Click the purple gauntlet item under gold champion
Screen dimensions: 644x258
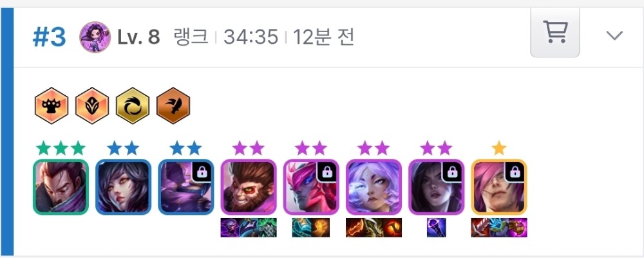518,228
